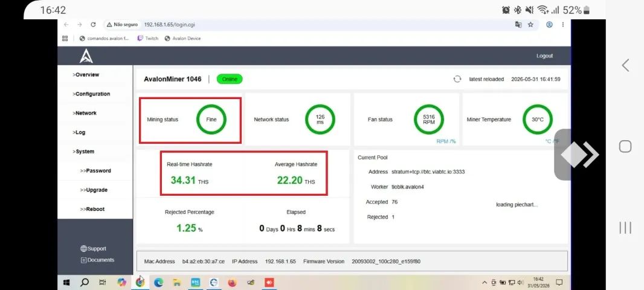Open the Log menu item
The width and height of the screenshot is (644, 290).
[79, 132]
